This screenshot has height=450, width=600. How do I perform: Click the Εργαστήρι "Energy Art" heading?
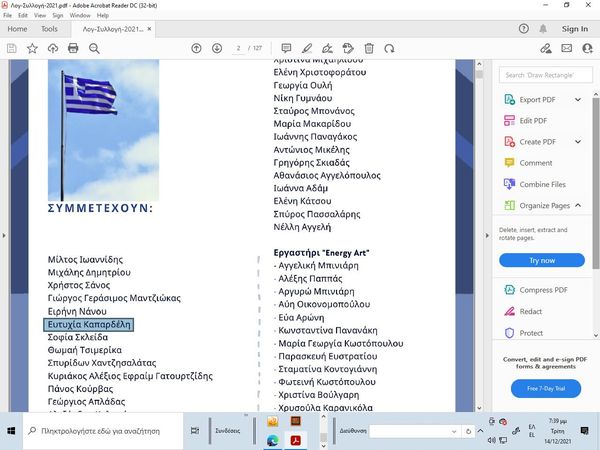click(321, 253)
